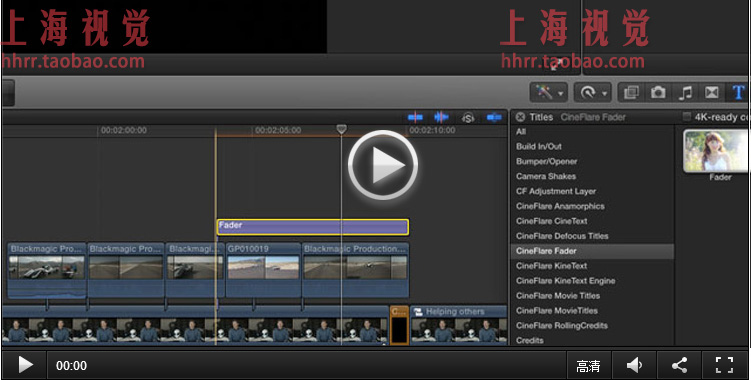Image resolution: width=751 pixels, height=380 pixels.
Task: Select the CineFlare Fader category
Action: (x=592, y=251)
